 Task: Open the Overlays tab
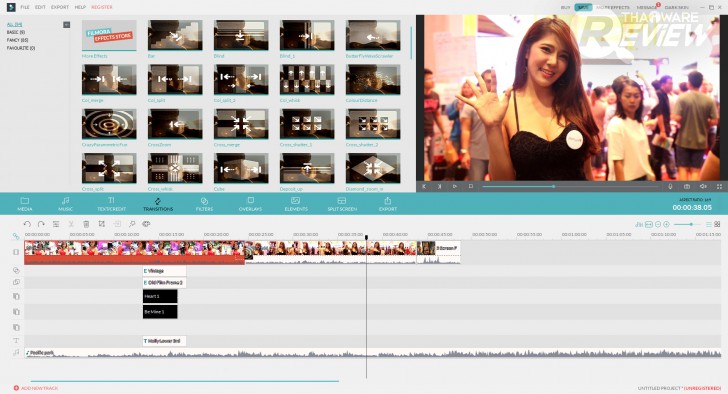pos(250,204)
